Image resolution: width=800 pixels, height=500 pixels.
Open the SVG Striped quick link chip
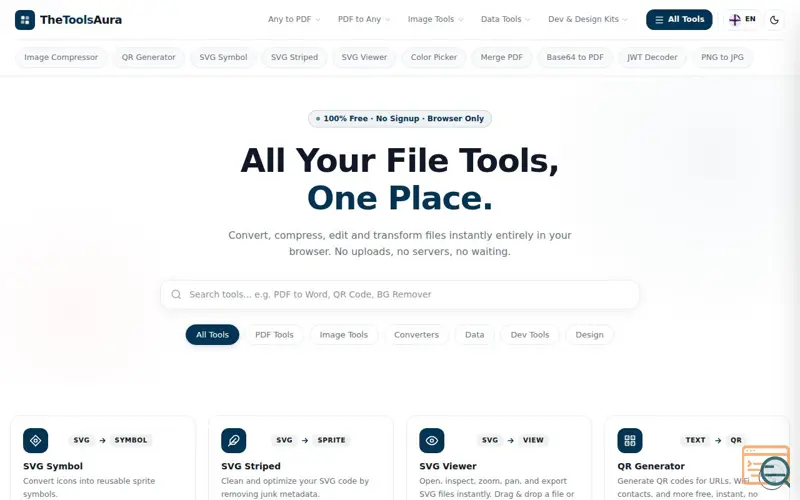[294, 57]
